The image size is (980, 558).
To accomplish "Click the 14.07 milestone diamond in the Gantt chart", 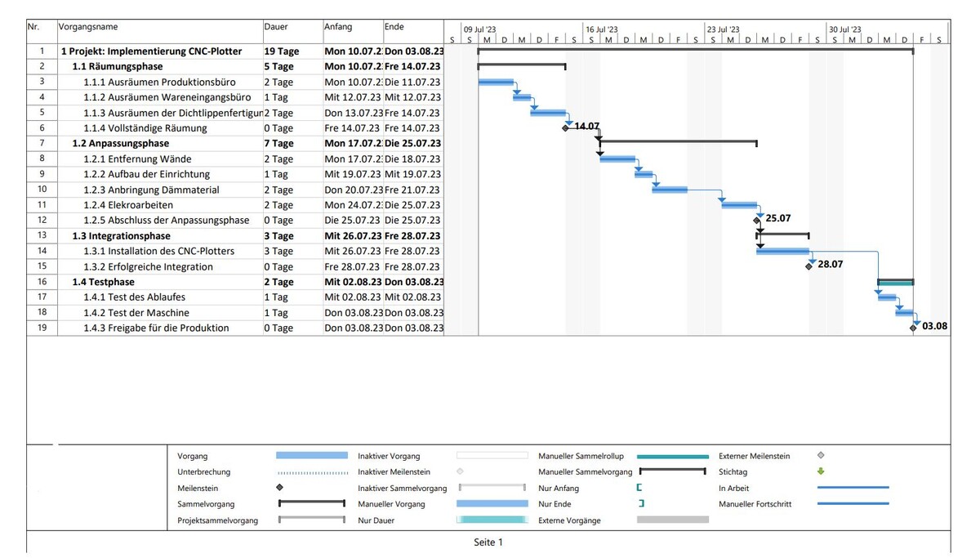I will point(565,128).
